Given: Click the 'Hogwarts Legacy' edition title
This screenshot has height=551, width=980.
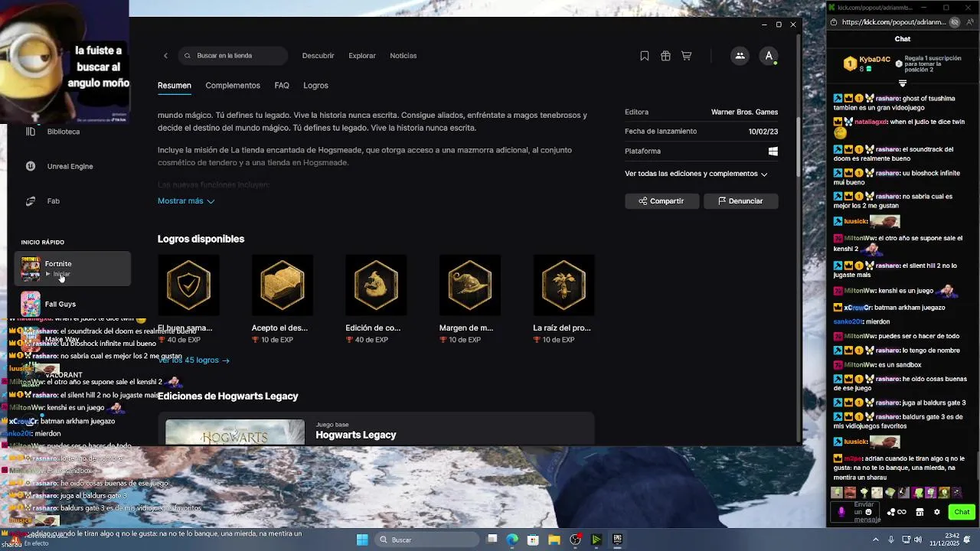Looking at the screenshot, I should (x=356, y=435).
